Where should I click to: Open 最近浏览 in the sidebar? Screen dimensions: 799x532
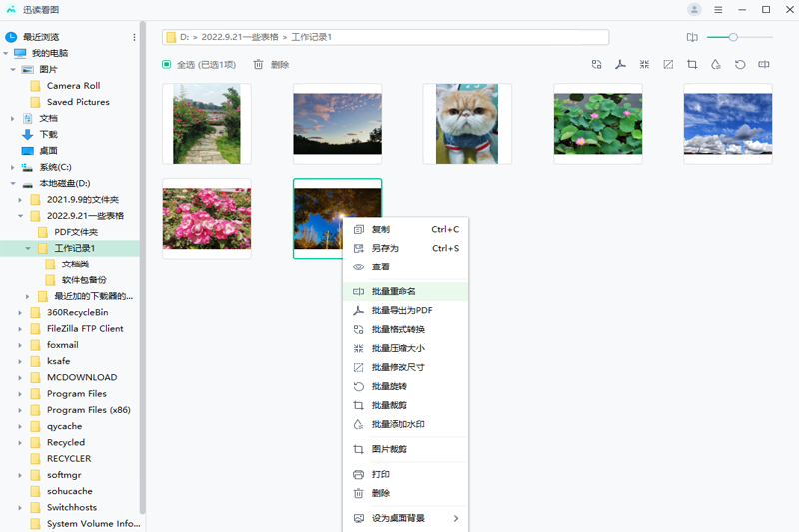pos(40,37)
